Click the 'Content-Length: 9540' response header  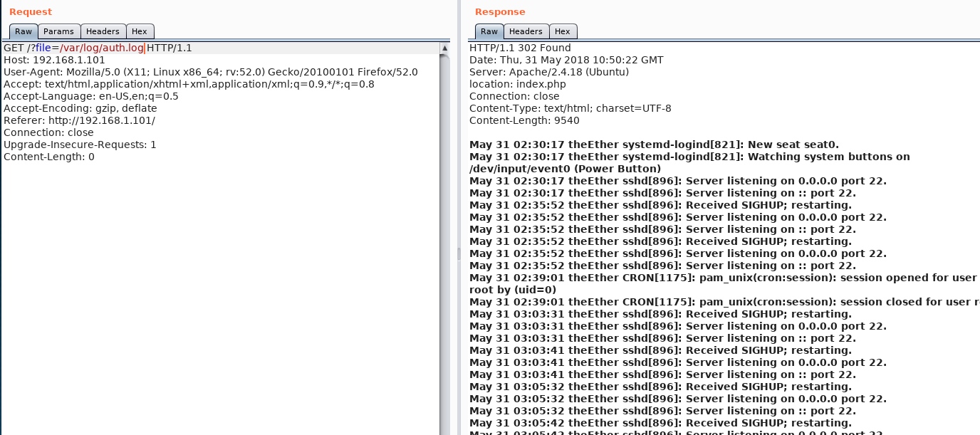[x=524, y=121]
